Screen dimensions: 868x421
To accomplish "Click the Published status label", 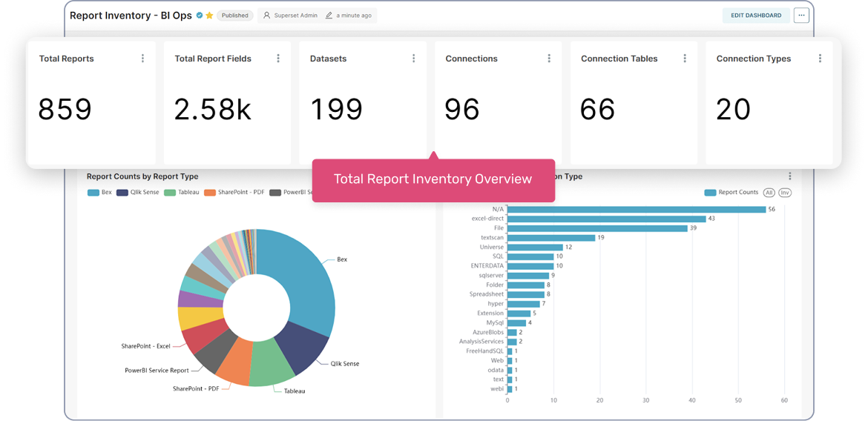I will 235,16.
